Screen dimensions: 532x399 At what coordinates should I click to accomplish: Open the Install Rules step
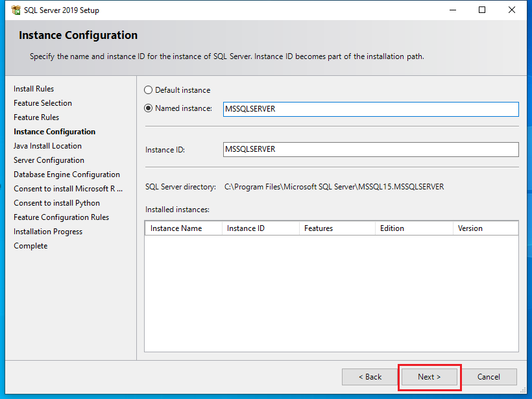34,89
